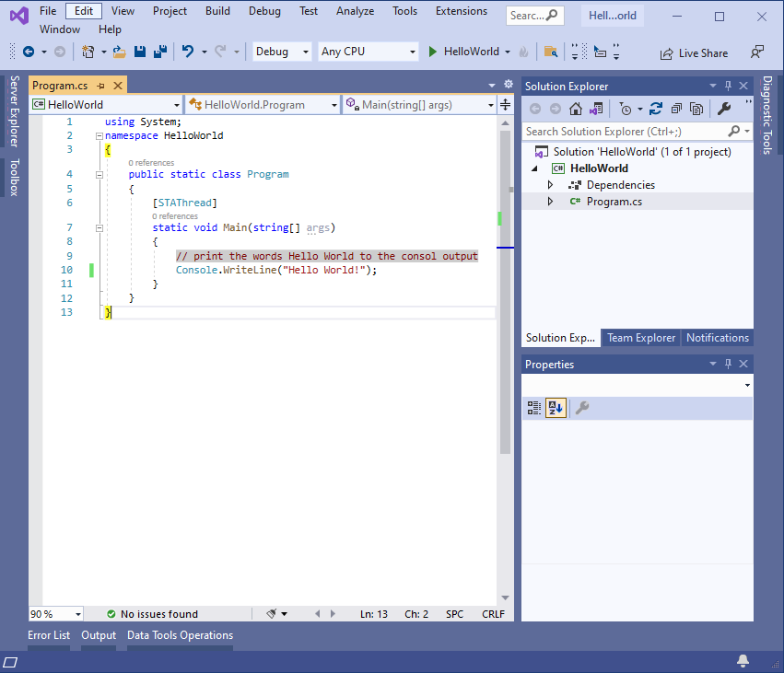
Task: Switch to the Team Explorer tab
Action: tap(641, 338)
